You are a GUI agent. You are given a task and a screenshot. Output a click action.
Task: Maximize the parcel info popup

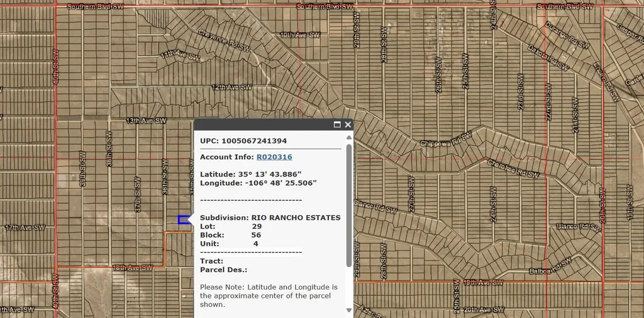[x=337, y=125]
